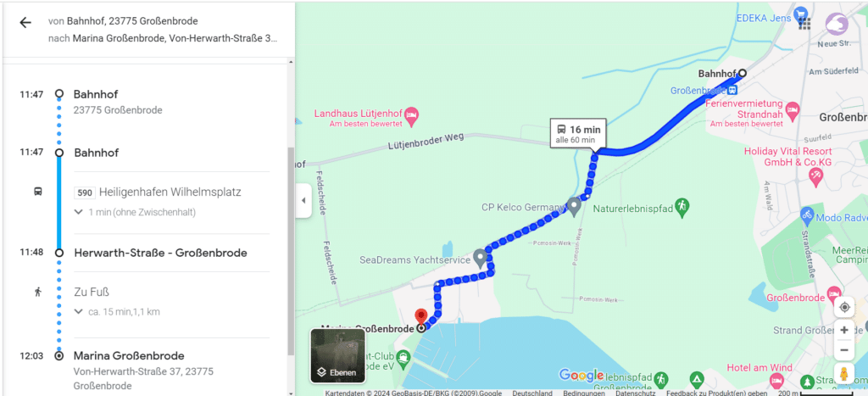868x396 pixels.
Task: Click the 16 min bus route label
Action: click(x=578, y=133)
